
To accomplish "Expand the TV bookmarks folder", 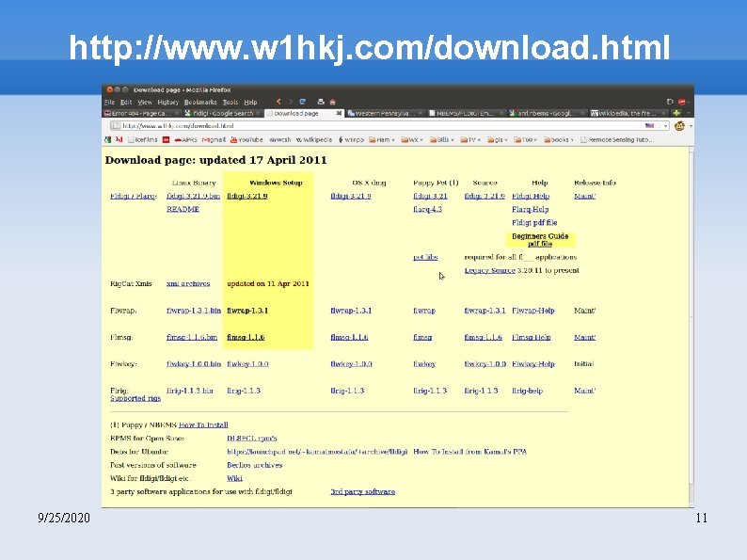I will pos(470,139).
